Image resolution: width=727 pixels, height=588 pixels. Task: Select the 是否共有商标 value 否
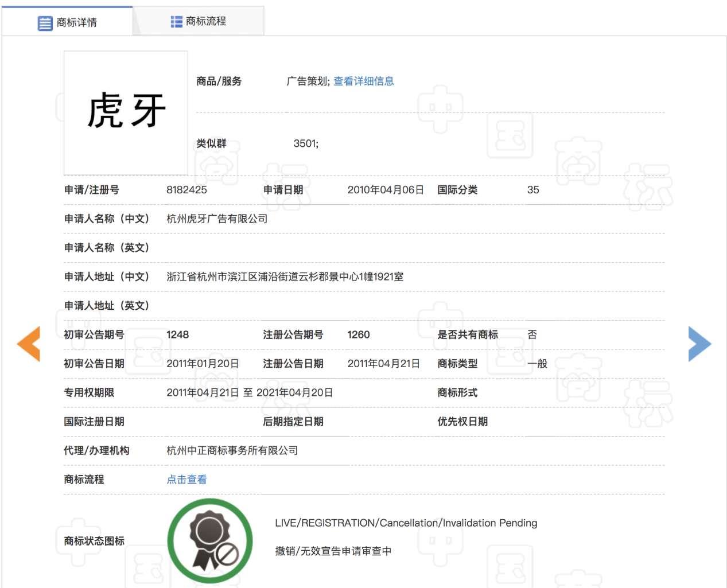[532, 334]
